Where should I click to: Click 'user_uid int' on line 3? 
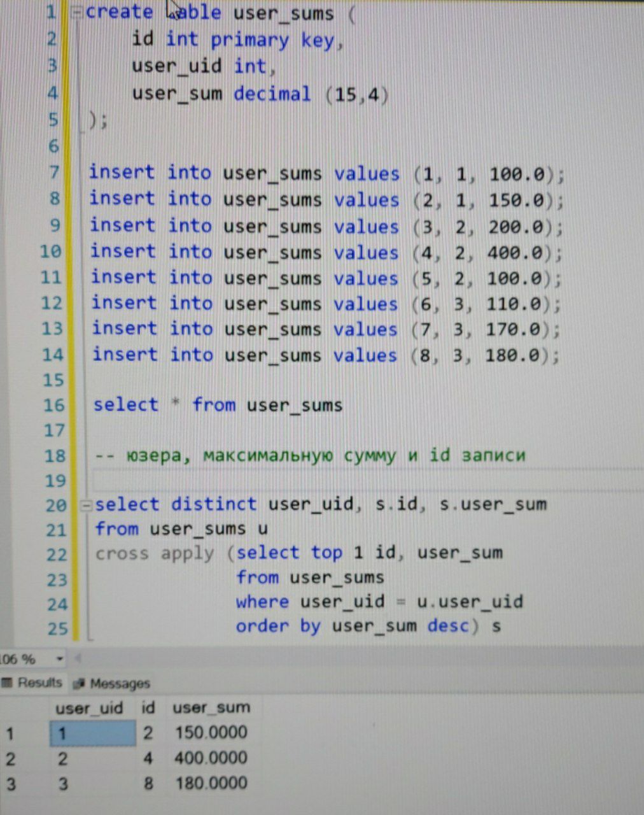click(x=199, y=66)
